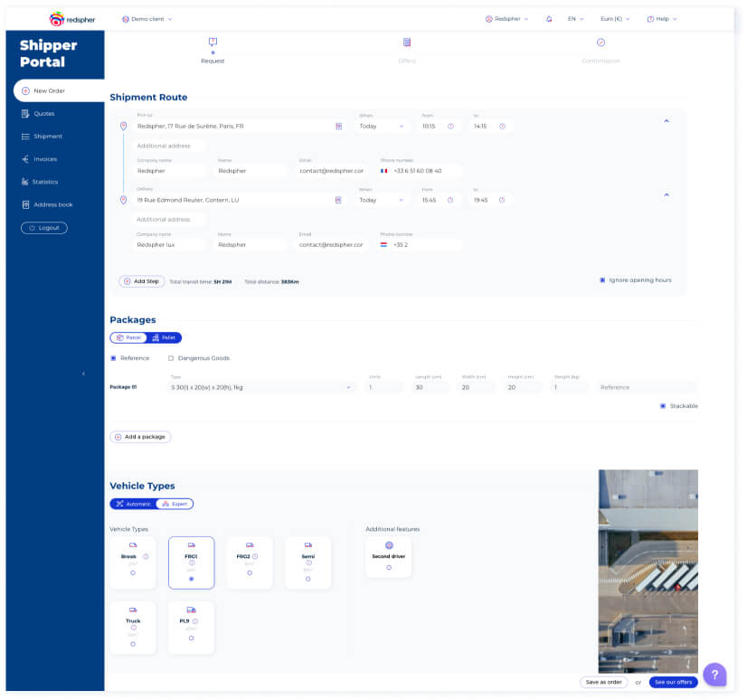Open clock picker for delivery 19:45
The width and height of the screenshot is (747, 700).
click(x=502, y=200)
